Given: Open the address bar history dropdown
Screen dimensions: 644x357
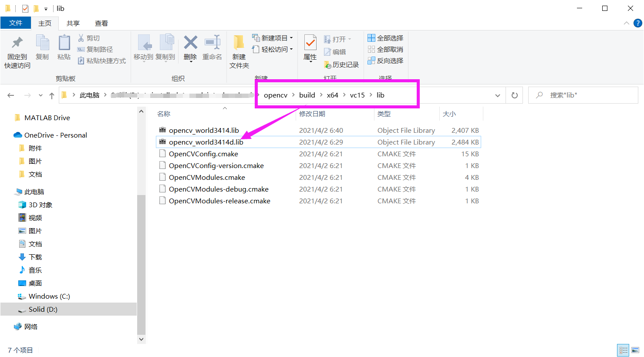Looking at the screenshot, I should [x=497, y=95].
